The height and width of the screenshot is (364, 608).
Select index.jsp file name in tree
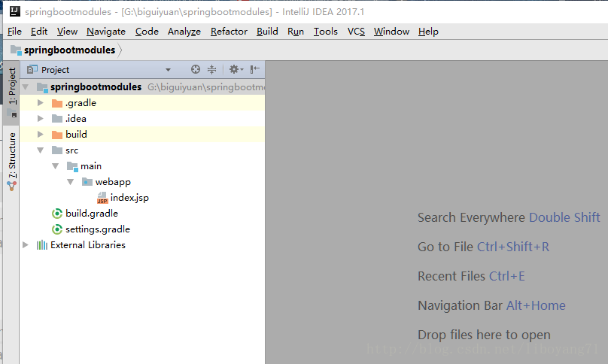(x=129, y=198)
